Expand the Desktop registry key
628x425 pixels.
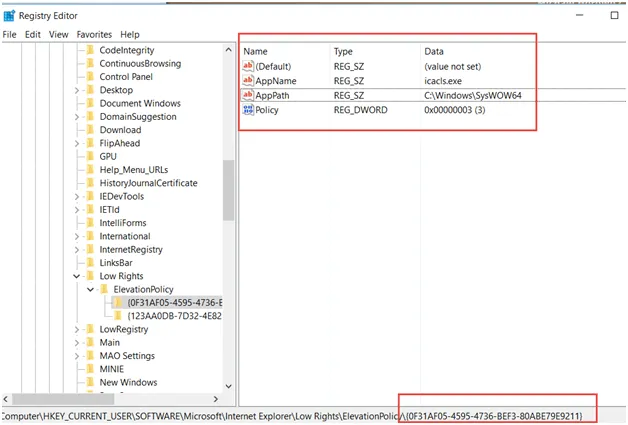coord(77,90)
